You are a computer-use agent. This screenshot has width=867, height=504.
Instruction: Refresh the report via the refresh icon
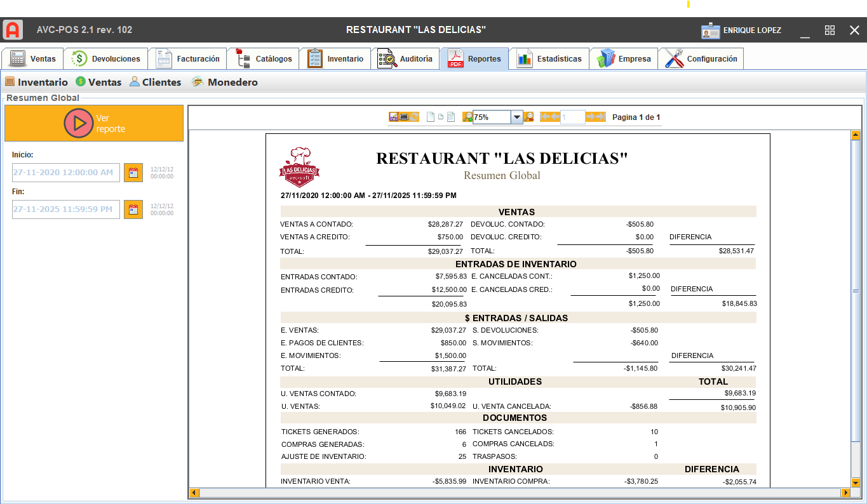415,117
